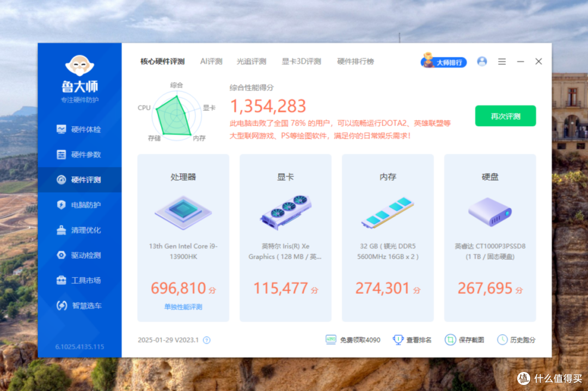Click the red performance summary description text
Viewport: 588px width, 391px height.
pyautogui.click(x=340, y=130)
